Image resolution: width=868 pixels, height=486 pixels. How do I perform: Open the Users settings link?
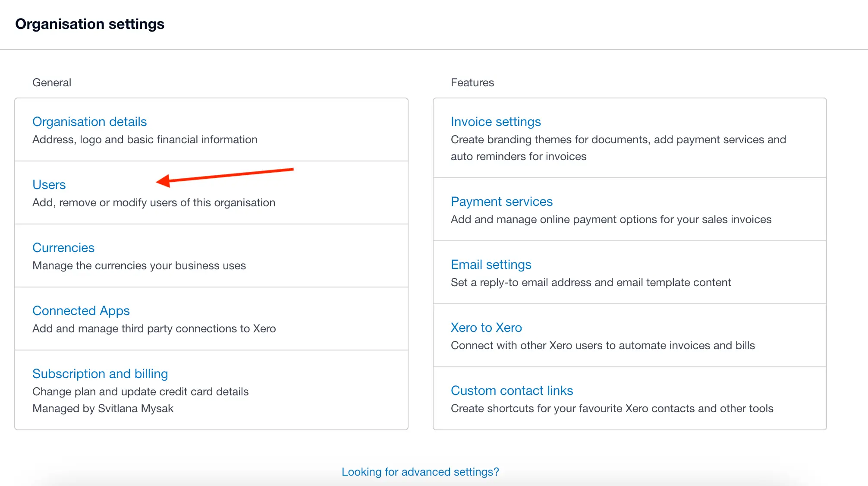(x=49, y=185)
